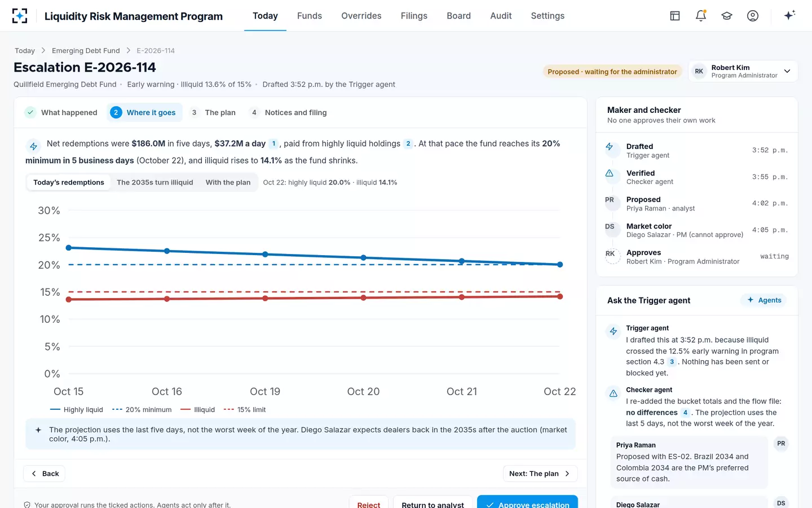Click Next: The plan button
The height and width of the screenshot is (508, 812).
[x=540, y=474]
